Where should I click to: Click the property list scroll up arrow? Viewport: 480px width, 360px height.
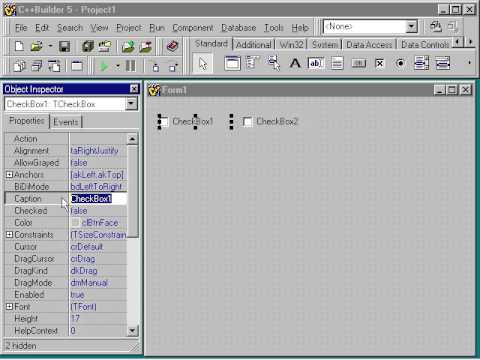(132, 139)
